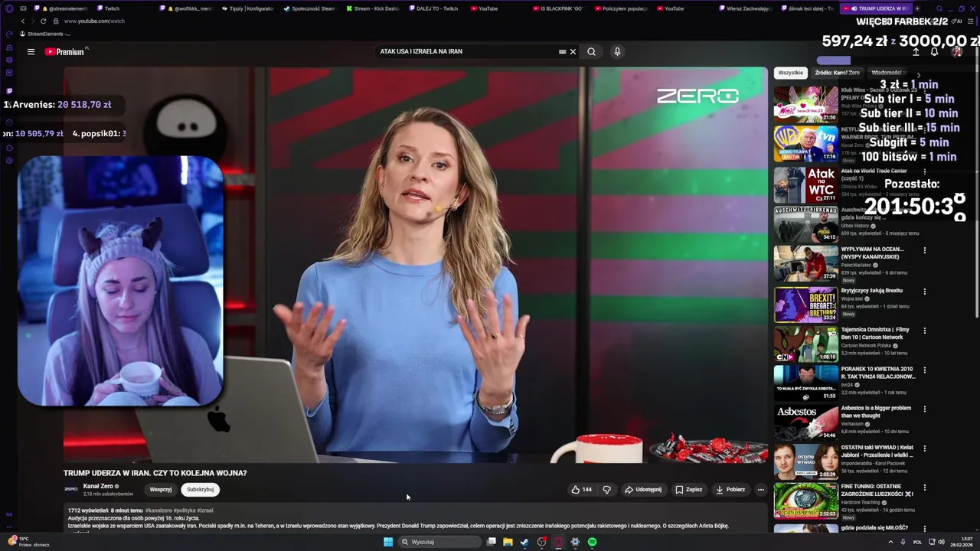Open OSTATNI taki WYWIAD video title
Image resolution: width=980 pixels, height=551 pixels.
point(877,451)
